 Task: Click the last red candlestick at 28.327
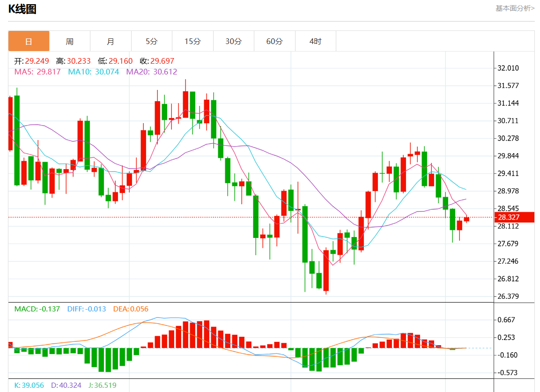tap(466, 219)
